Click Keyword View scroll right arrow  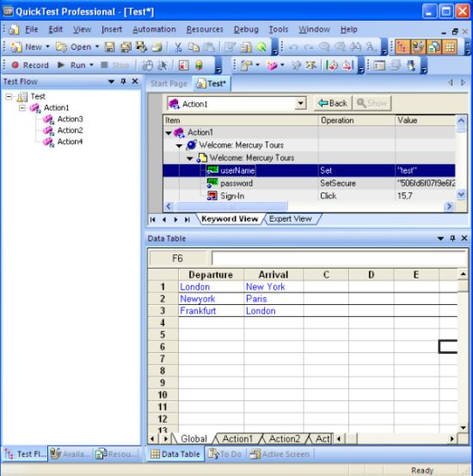449,206
